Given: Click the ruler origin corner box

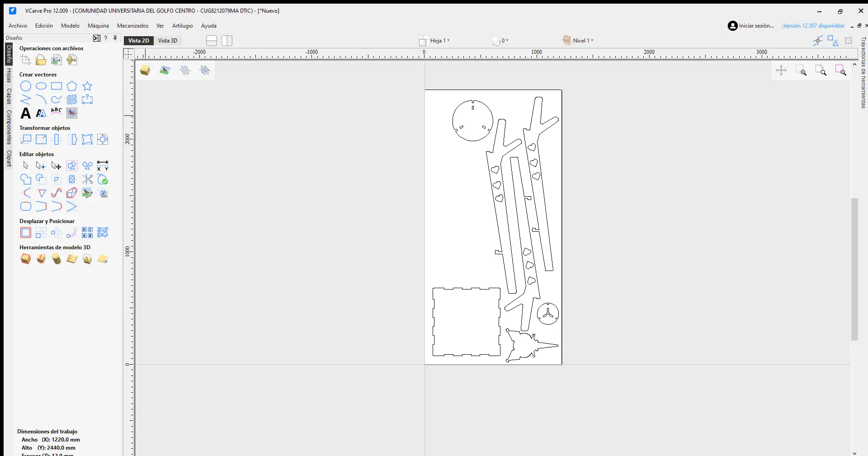Looking at the screenshot, I should point(128,54).
